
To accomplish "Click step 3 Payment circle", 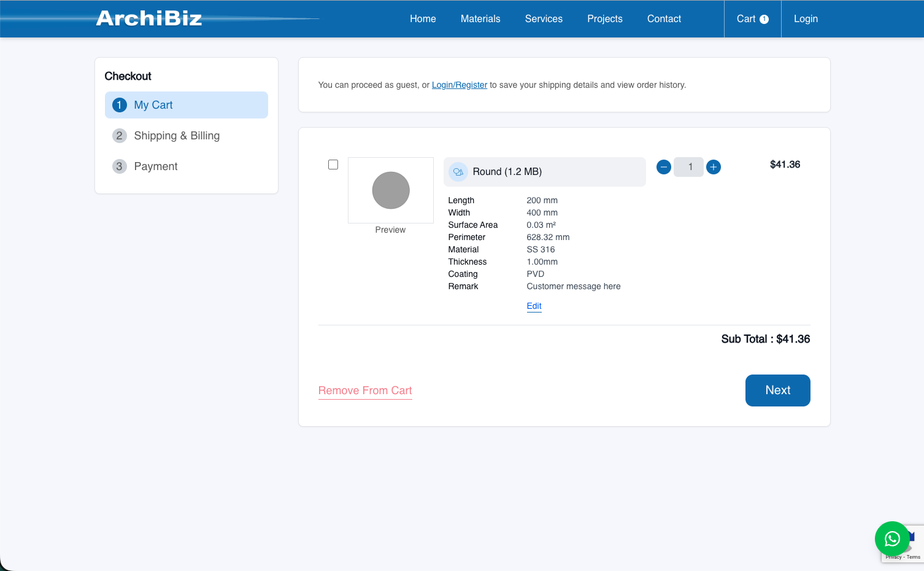I will tap(119, 166).
